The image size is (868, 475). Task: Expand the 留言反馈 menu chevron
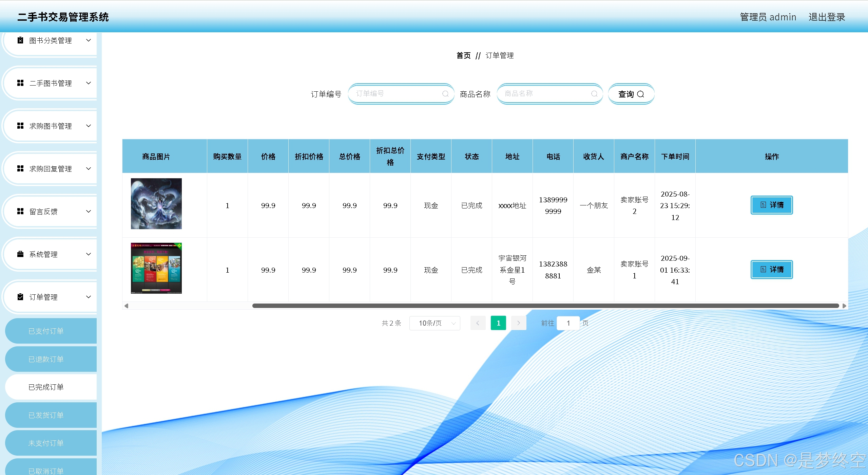[x=89, y=211]
